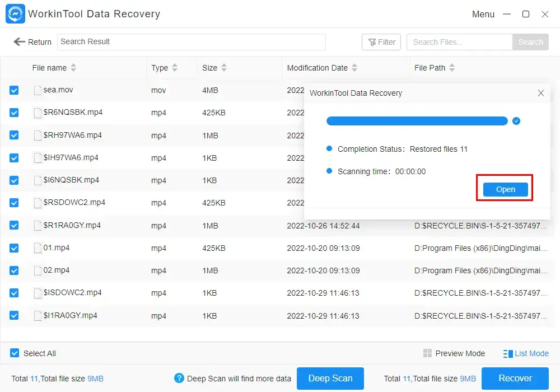The width and height of the screenshot is (560, 392).
Task: Select the 02.mp4 file name
Action: [x=57, y=270]
